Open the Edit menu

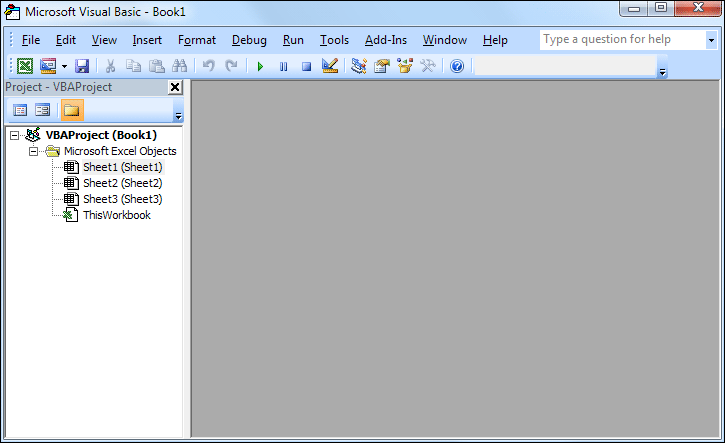click(66, 40)
